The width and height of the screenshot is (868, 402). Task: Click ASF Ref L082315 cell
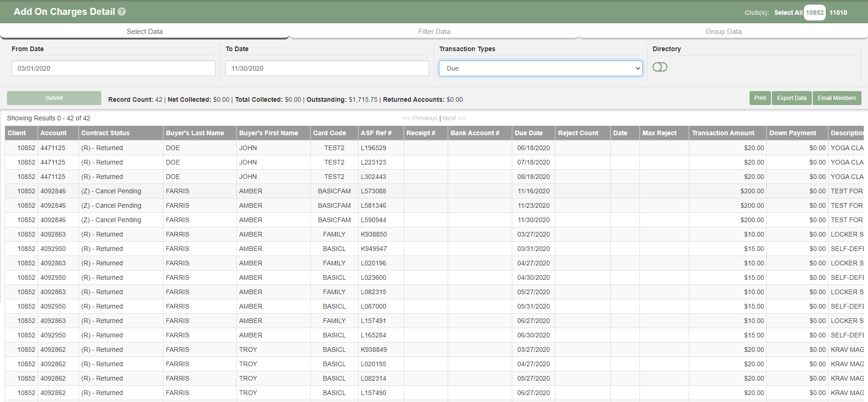(381, 292)
